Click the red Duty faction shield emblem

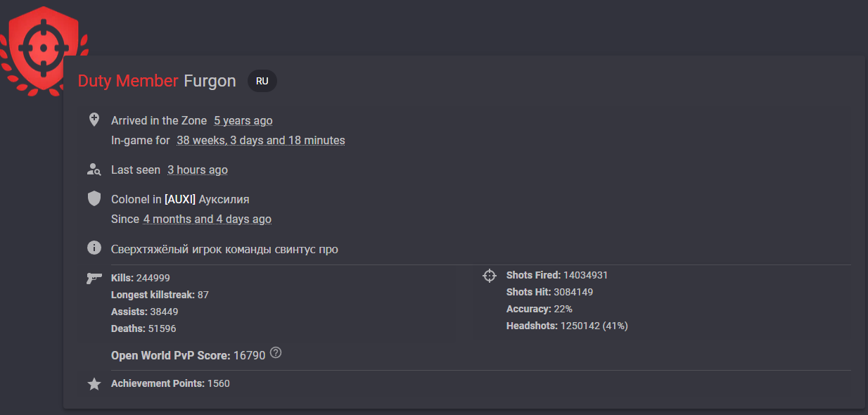[x=44, y=49]
